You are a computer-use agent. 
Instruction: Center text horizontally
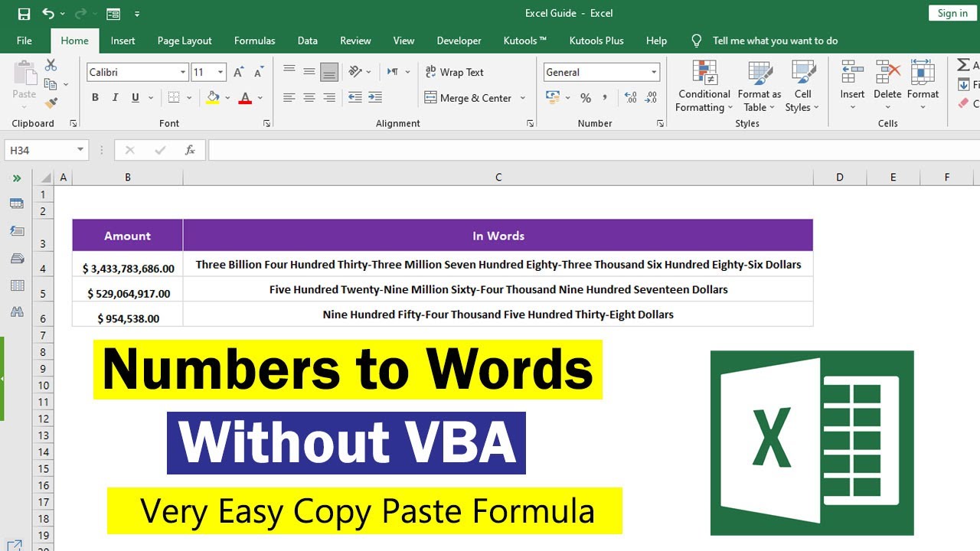pos(309,97)
